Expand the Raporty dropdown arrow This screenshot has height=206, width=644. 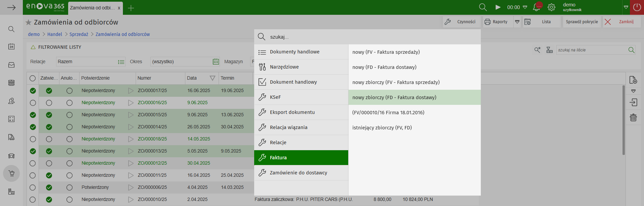[517, 22]
